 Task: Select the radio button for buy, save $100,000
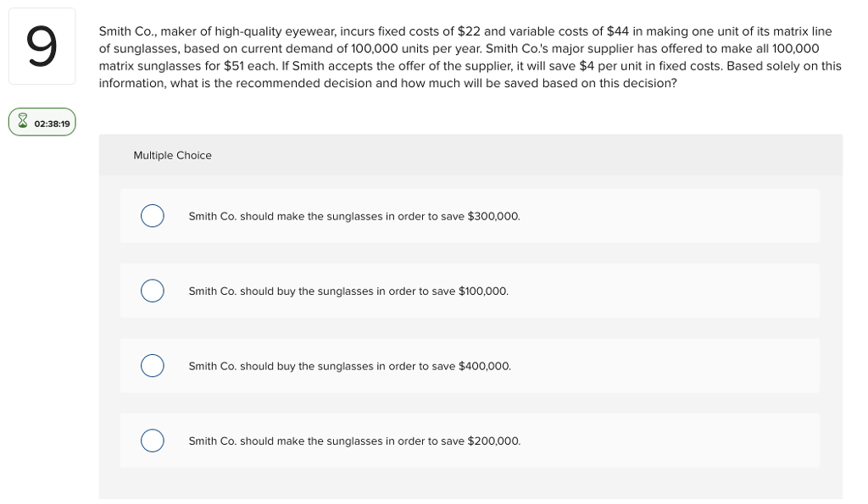click(153, 291)
